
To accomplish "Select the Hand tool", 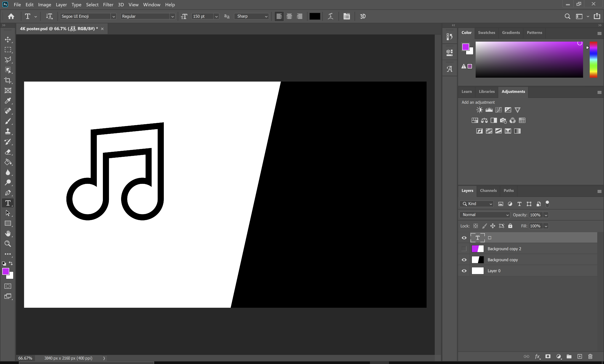I will [x=8, y=233].
